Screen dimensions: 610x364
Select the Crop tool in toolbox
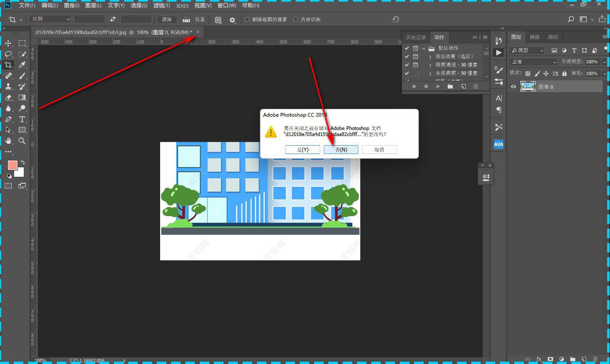tap(8, 65)
